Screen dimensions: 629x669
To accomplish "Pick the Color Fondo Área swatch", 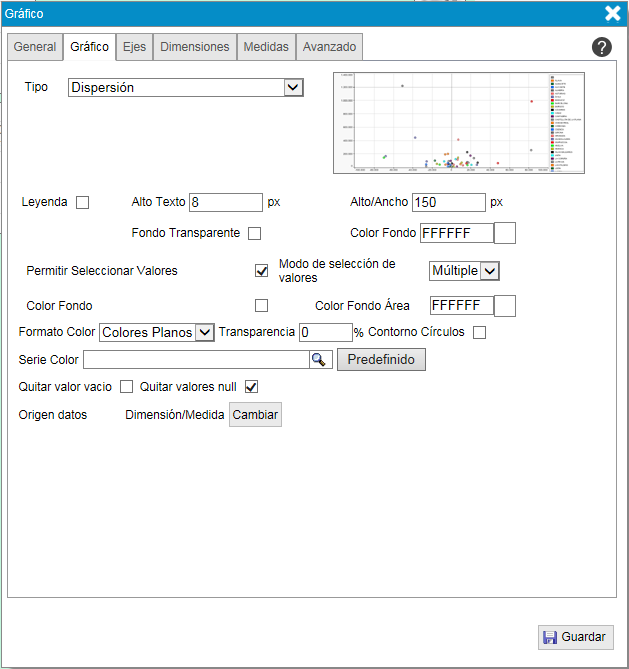I will pyautogui.click(x=505, y=306).
